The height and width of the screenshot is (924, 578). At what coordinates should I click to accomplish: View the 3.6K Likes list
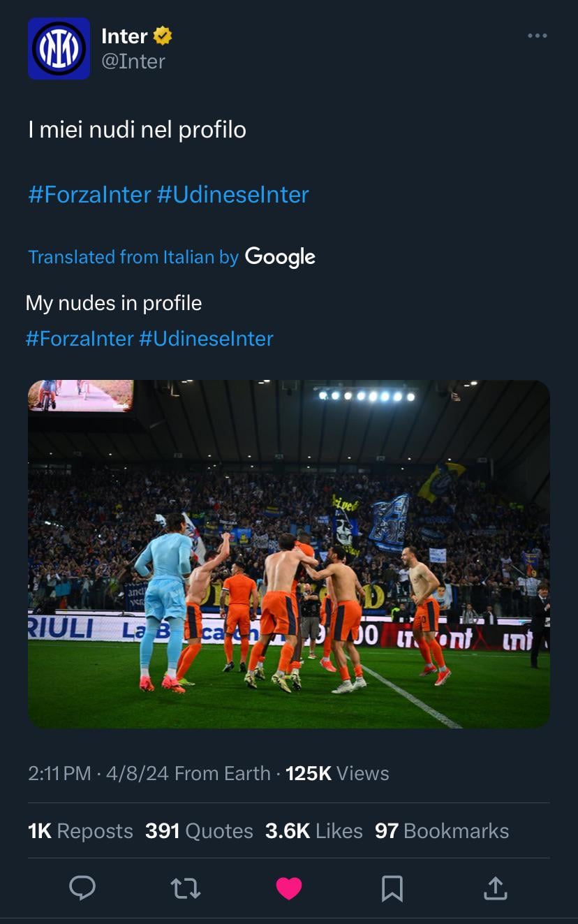(313, 831)
